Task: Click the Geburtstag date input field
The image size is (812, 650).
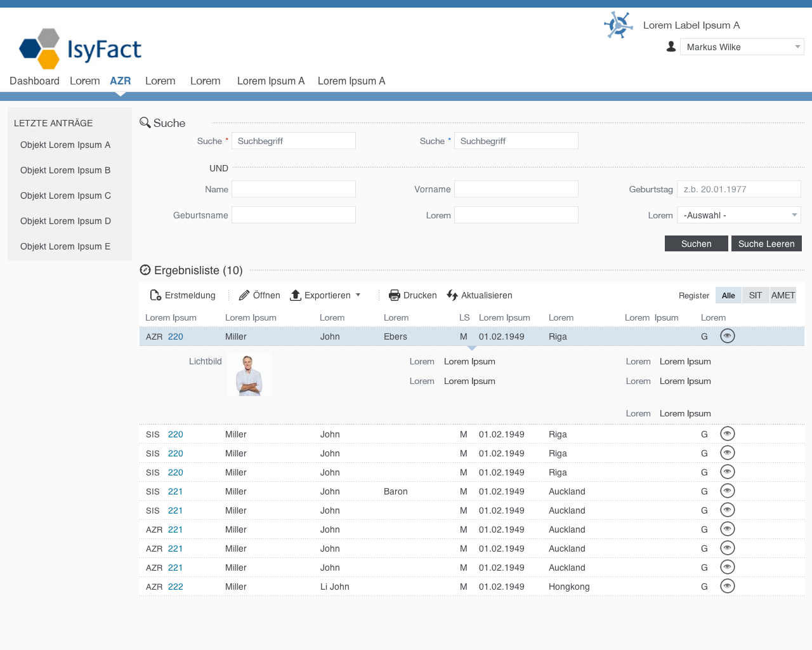Action: coord(738,189)
